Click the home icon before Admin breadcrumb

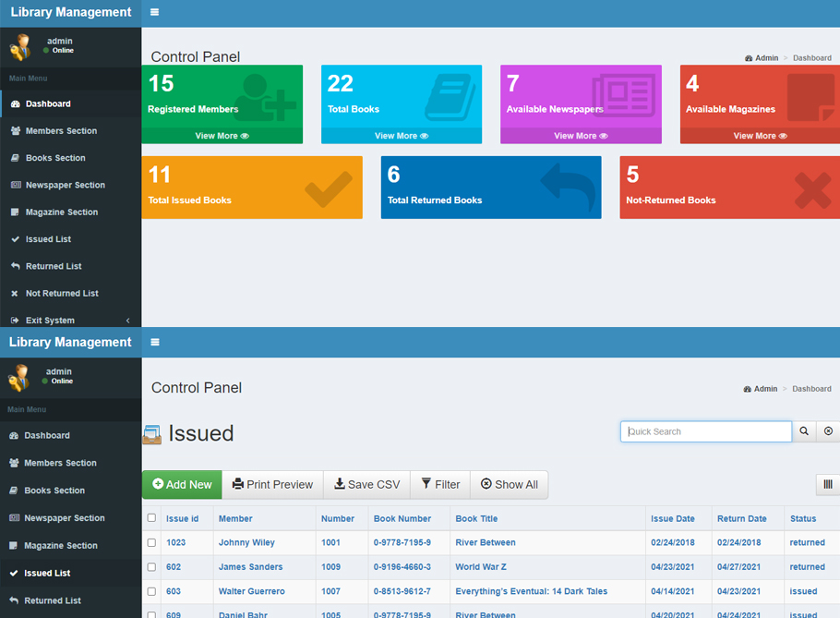tap(748, 57)
